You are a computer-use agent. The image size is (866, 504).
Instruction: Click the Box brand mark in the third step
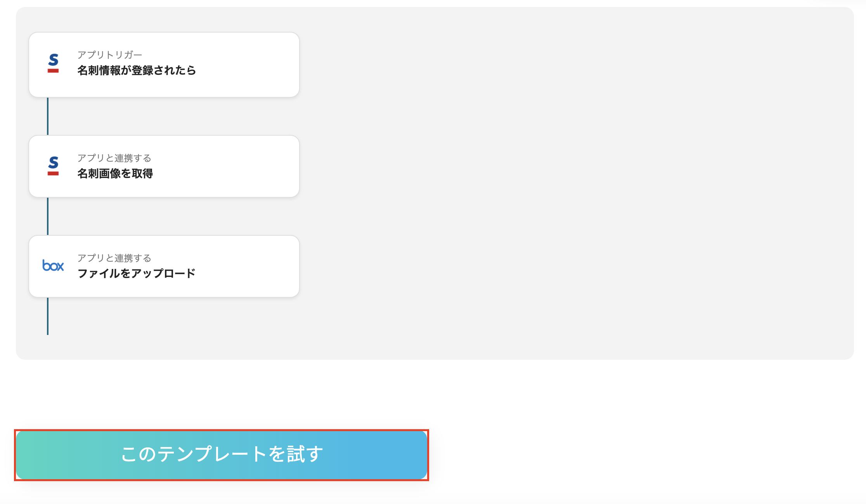53,266
